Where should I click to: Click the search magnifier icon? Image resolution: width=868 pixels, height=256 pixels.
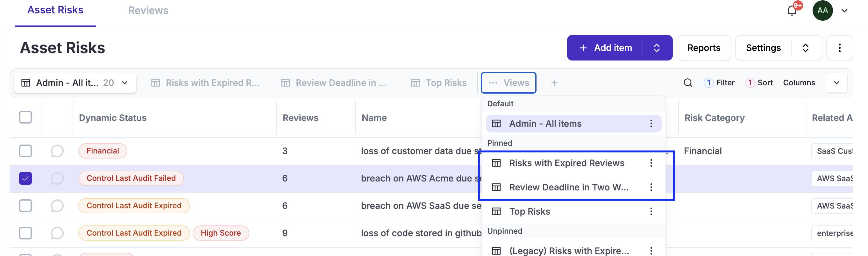tap(688, 83)
